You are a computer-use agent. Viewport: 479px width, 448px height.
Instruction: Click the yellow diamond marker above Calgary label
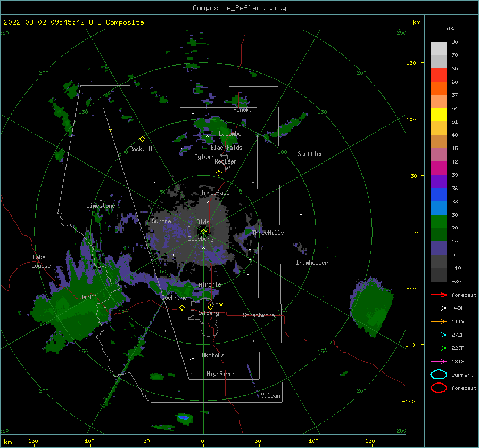(210, 307)
